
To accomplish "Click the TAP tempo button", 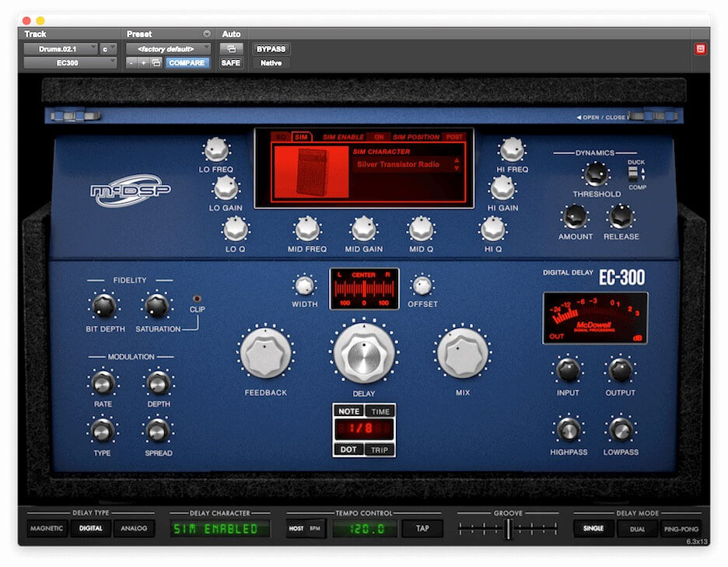I will click(x=422, y=528).
